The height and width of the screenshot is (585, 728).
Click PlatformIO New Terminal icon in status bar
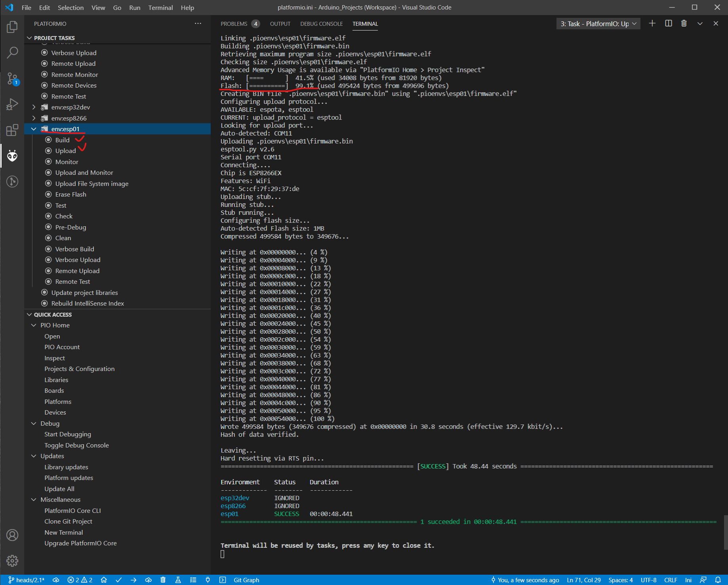[223, 580]
